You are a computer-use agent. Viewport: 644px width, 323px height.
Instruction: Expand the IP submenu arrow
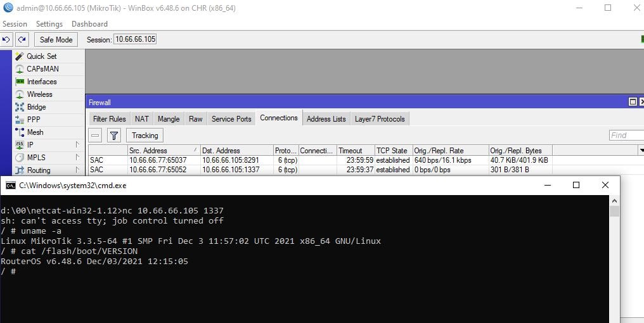pos(77,144)
